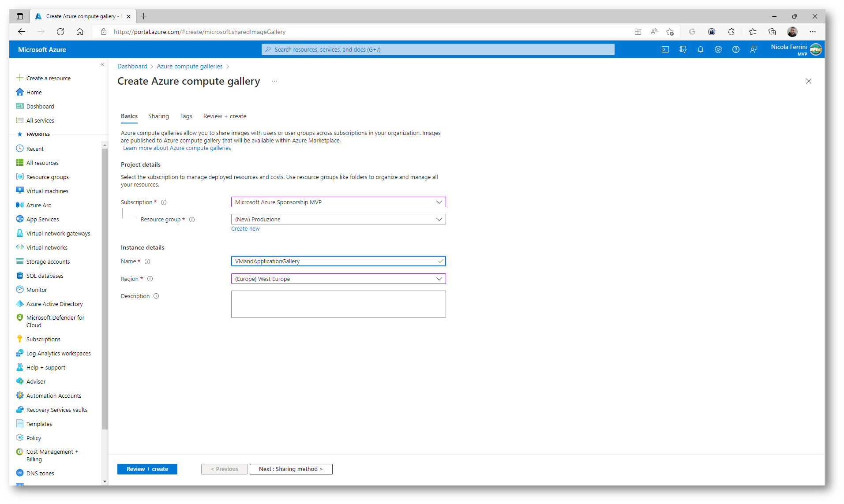The image size is (844, 504).
Task: Click info icon next to Name label
Action: click(x=147, y=261)
